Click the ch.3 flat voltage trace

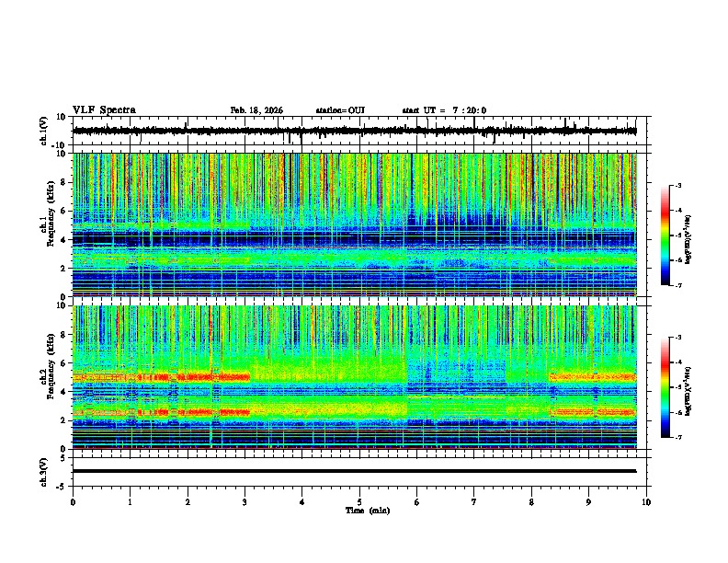[x=354, y=471]
